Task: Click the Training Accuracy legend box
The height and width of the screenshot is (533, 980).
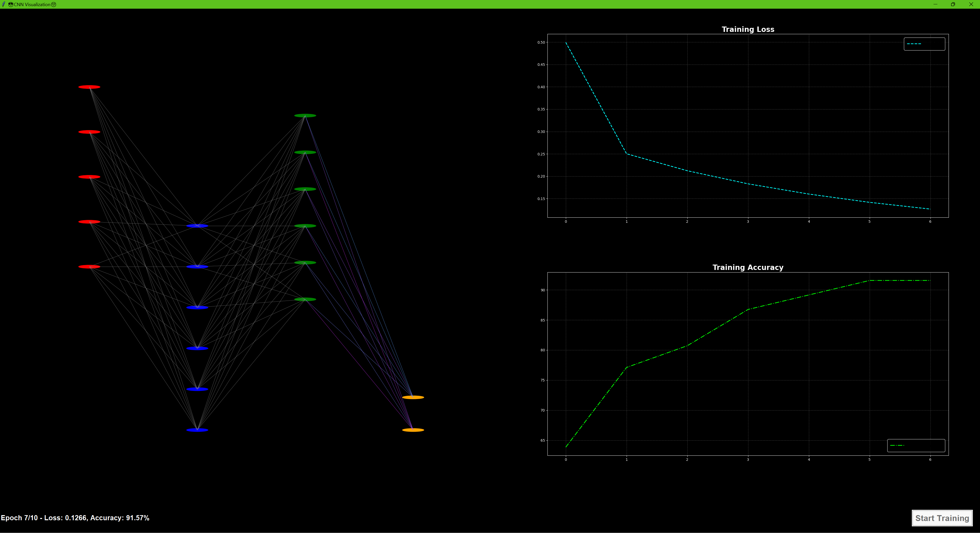Action: (x=916, y=445)
